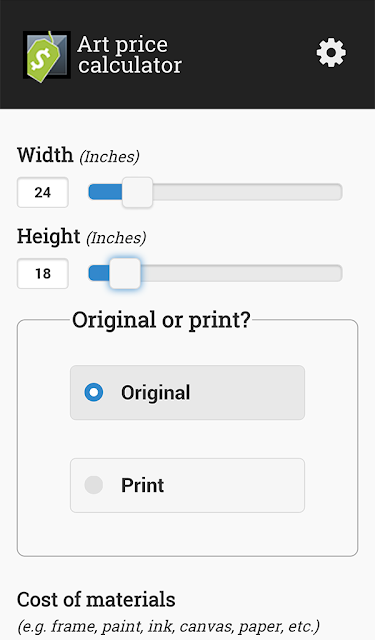Click the Height slider handle

coord(125,273)
